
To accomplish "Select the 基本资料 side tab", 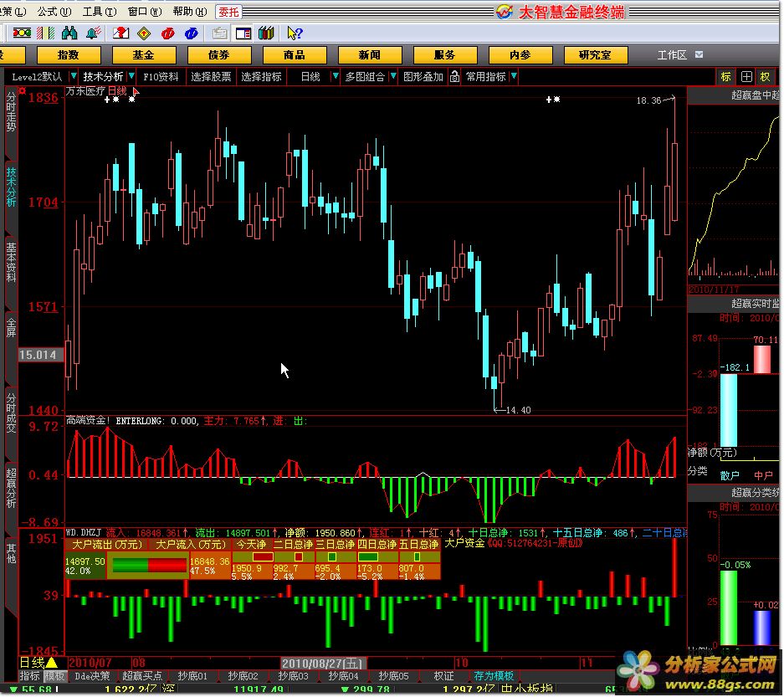I will click(x=11, y=262).
